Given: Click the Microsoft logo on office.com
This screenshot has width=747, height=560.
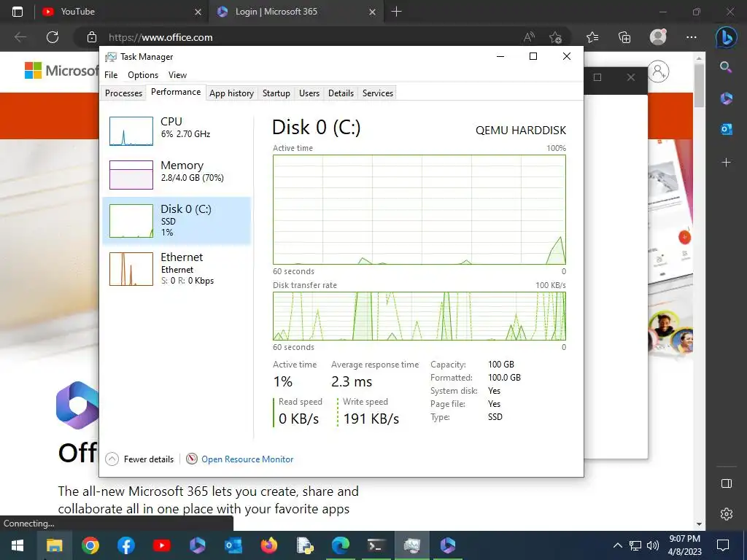Looking at the screenshot, I should click(61, 71).
